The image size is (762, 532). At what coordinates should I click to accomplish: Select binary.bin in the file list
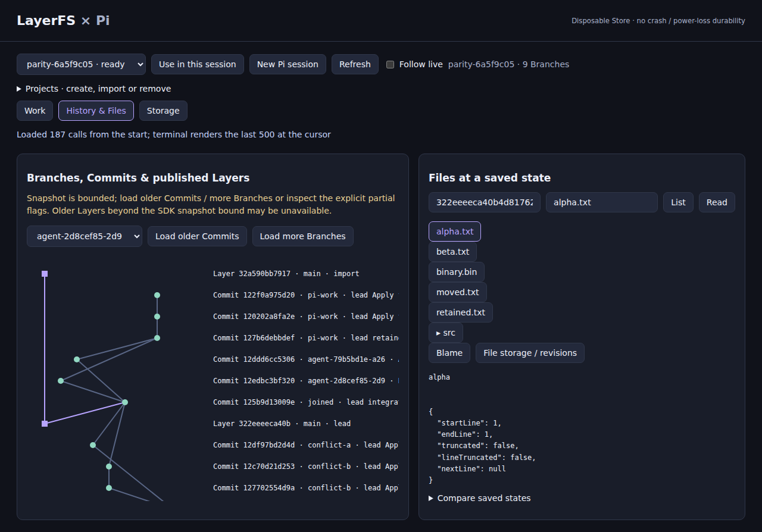(x=457, y=272)
